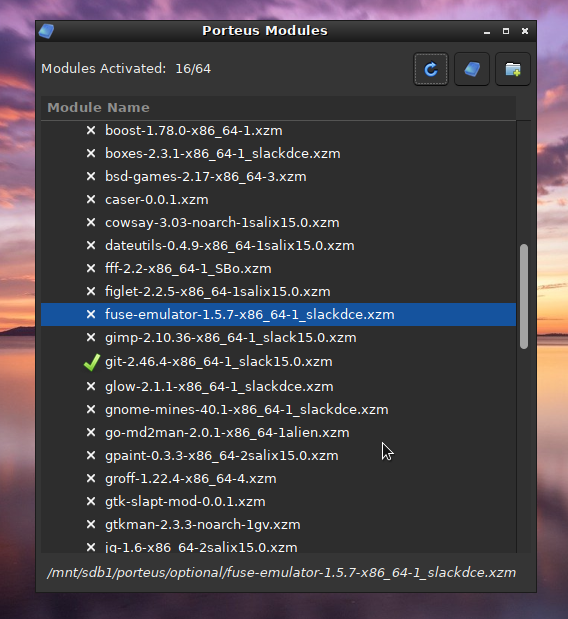The width and height of the screenshot is (568, 619).
Task: Click the X status icon for figlet-2.2.5
Action: [x=91, y=291]
